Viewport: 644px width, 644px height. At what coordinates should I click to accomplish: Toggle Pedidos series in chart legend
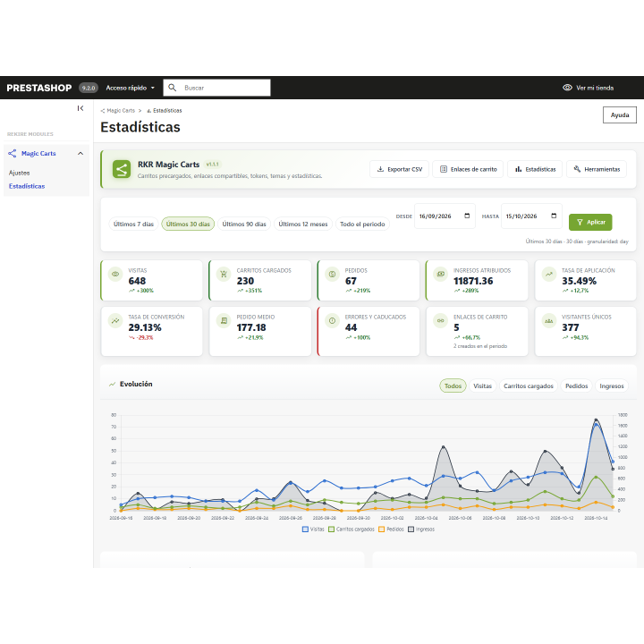click(x=391, y=530)
